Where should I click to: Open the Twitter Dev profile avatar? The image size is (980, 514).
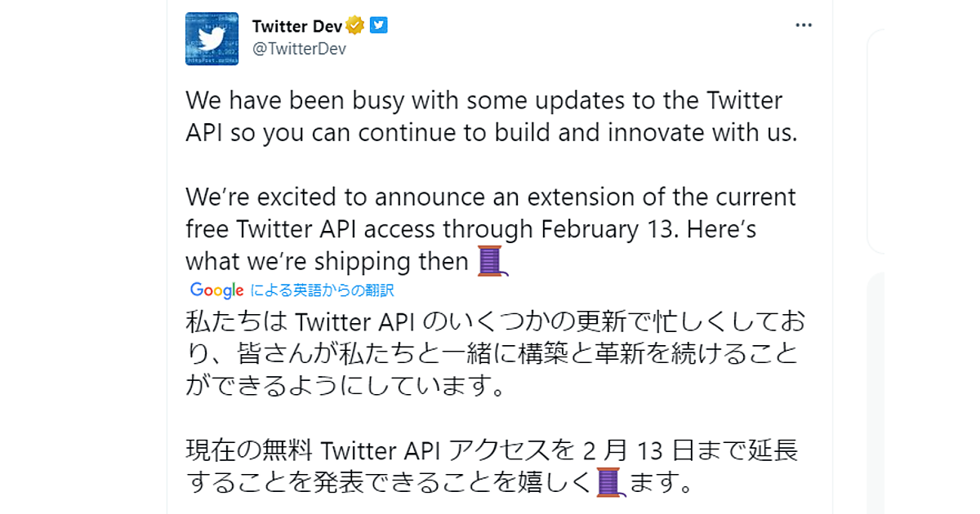tap(212, 39)
